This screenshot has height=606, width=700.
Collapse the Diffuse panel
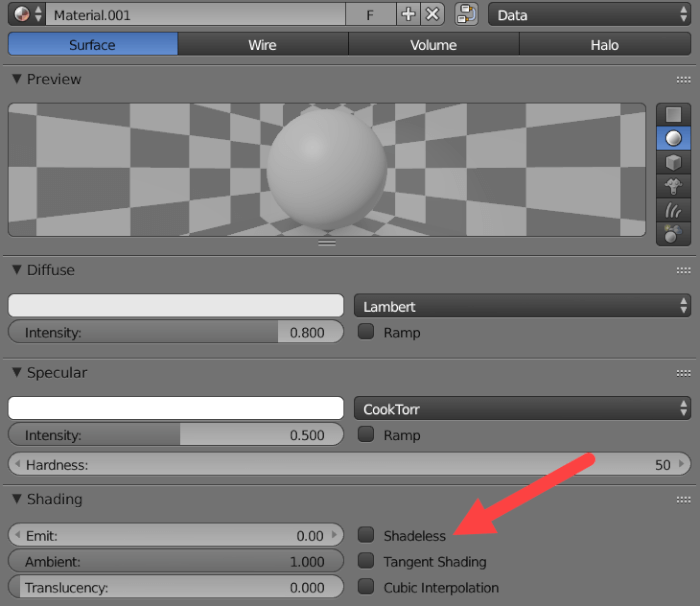[x=17, y=270]
